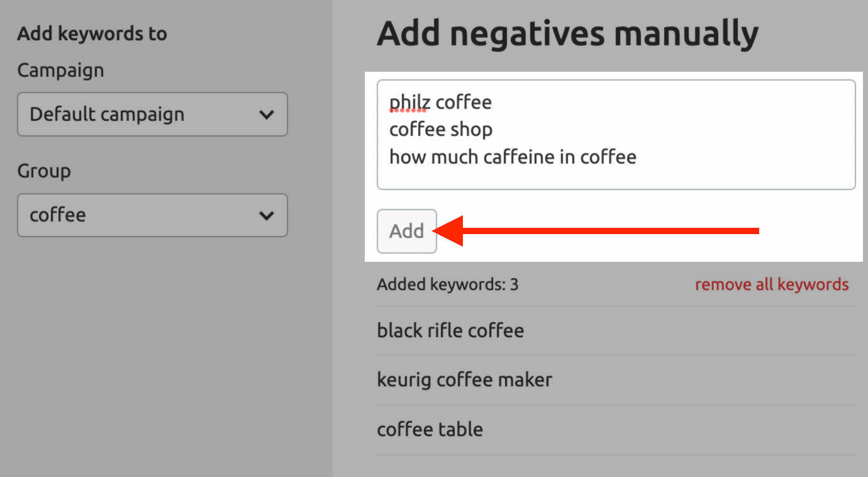Click the word 'coffee' right after 'philz'
Image resolution: width=868 pixels, height=477 pixels.
point(464,102)
